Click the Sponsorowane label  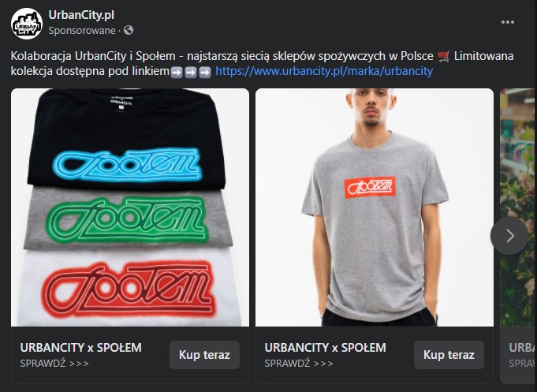[82, 31]
